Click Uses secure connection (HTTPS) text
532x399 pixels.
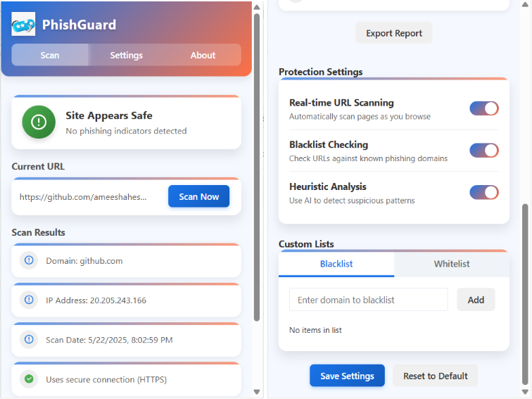(x=106, y=379)
